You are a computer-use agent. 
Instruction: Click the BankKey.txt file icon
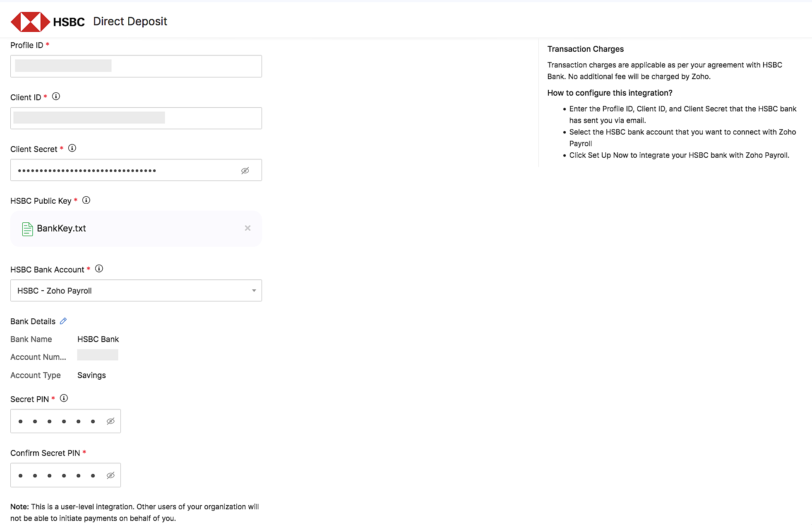tap(27, 229)
